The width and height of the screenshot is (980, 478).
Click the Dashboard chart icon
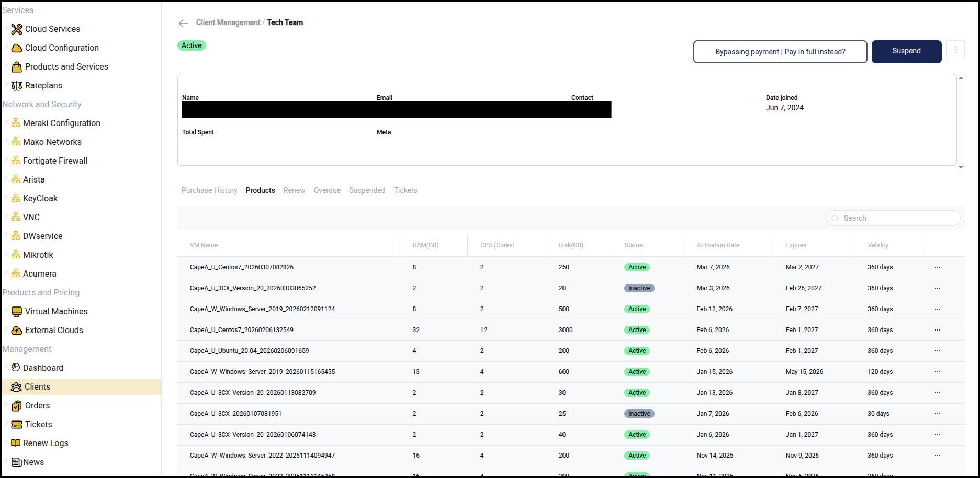(x=16, y=368)
